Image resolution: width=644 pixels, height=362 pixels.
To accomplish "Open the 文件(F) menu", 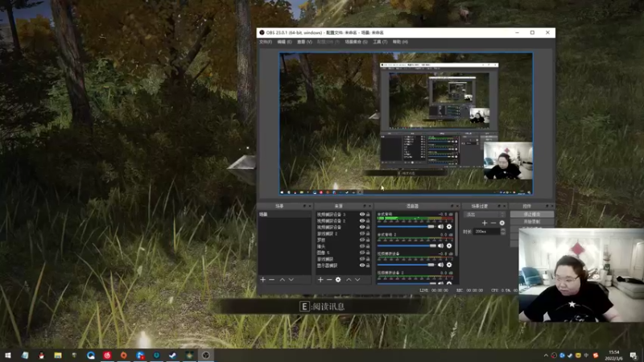I will coord(266,42).
